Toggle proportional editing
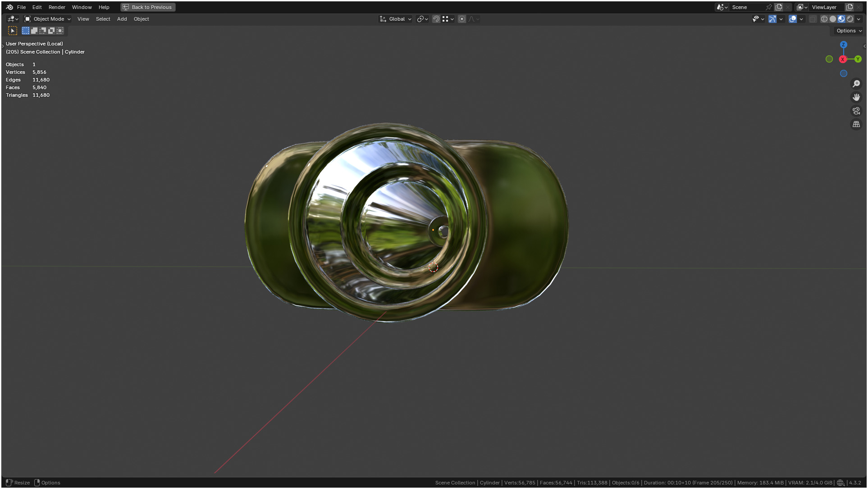868x489 pixels. (x=461, y=19)
